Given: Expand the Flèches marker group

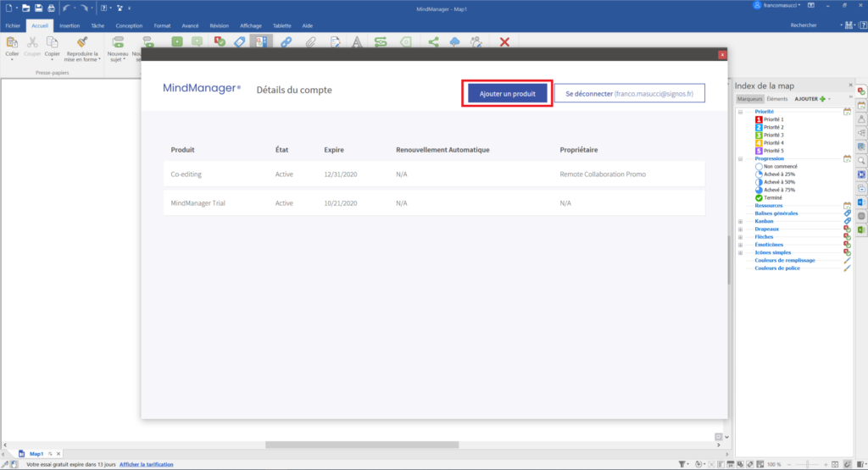Looking at the screenshot, I should tap(740, 236).
